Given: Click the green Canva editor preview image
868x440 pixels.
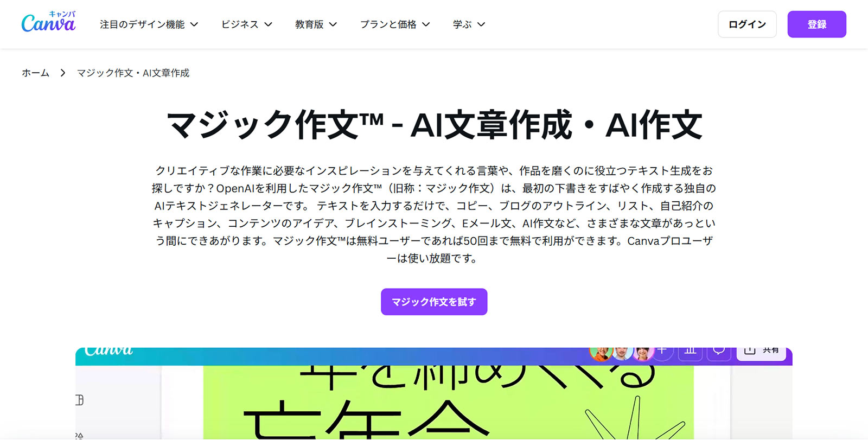Looking at the screenshot, I should point(434,393).
